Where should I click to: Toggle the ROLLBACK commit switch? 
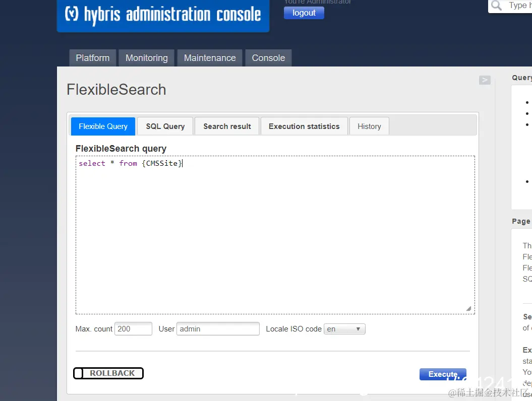click(x=108, y=373)
